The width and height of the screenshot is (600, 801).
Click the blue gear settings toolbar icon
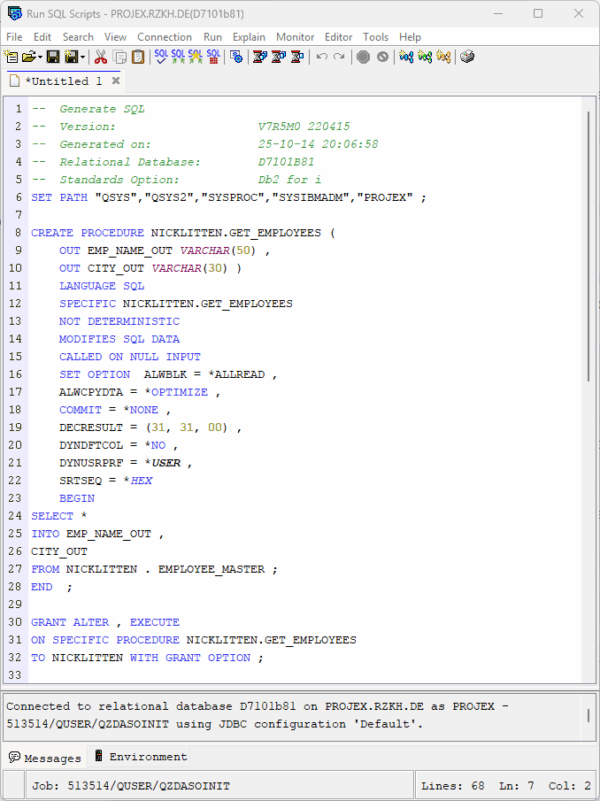tap(236, 57)
